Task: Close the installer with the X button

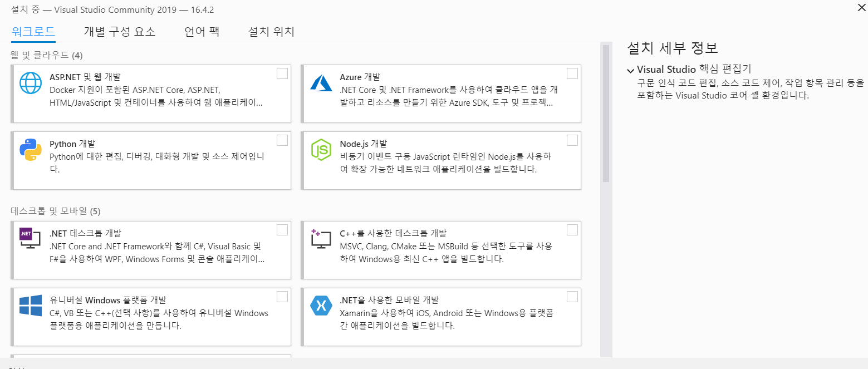Action: coord(862,7)
